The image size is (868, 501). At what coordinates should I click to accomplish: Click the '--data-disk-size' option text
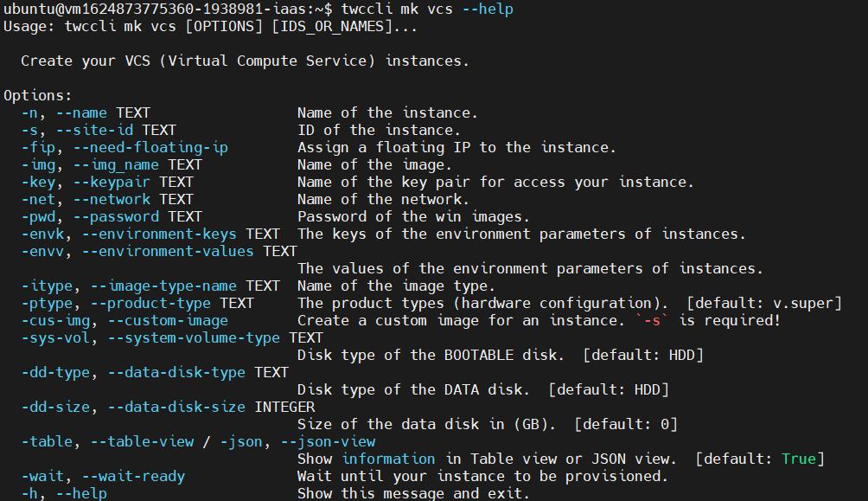(x=176, y=407)
